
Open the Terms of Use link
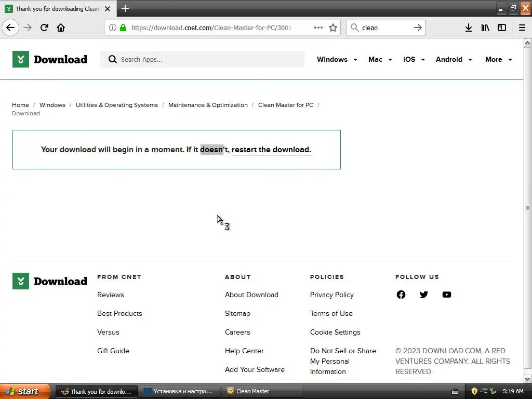[331, 313]
